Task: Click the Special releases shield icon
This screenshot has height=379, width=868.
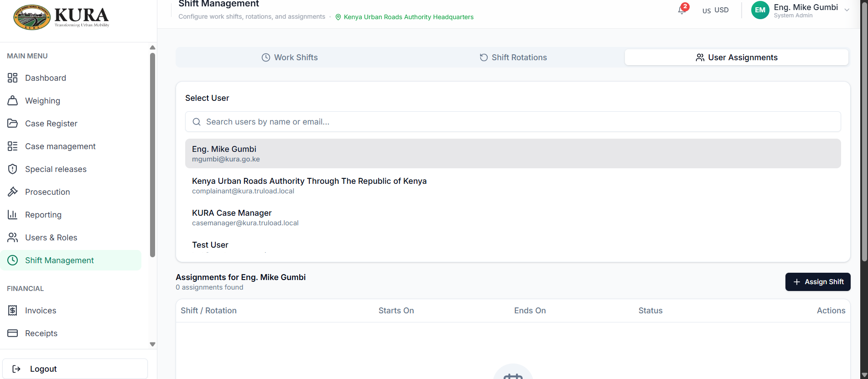Action: click(x=13, y=169)
